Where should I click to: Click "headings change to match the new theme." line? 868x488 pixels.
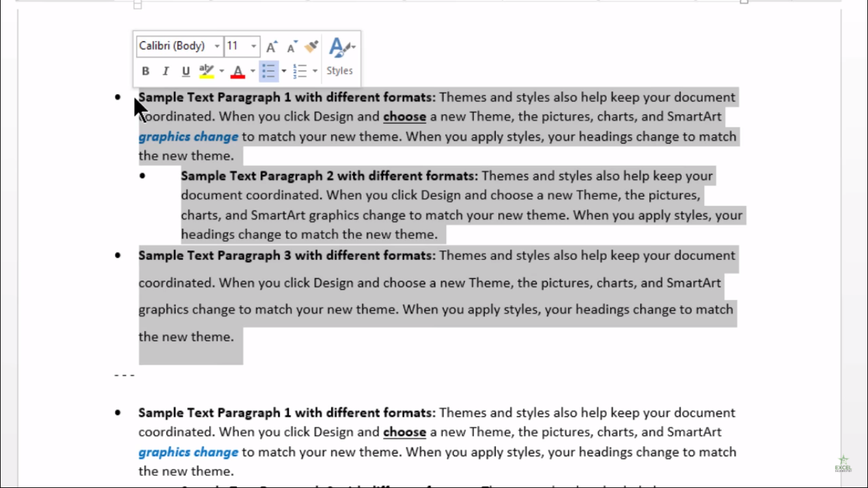click(309, 234)
